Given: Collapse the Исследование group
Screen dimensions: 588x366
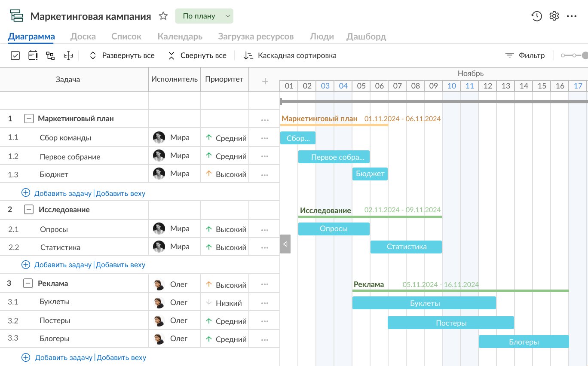Looking at the screenshot, I should (29, 210).
